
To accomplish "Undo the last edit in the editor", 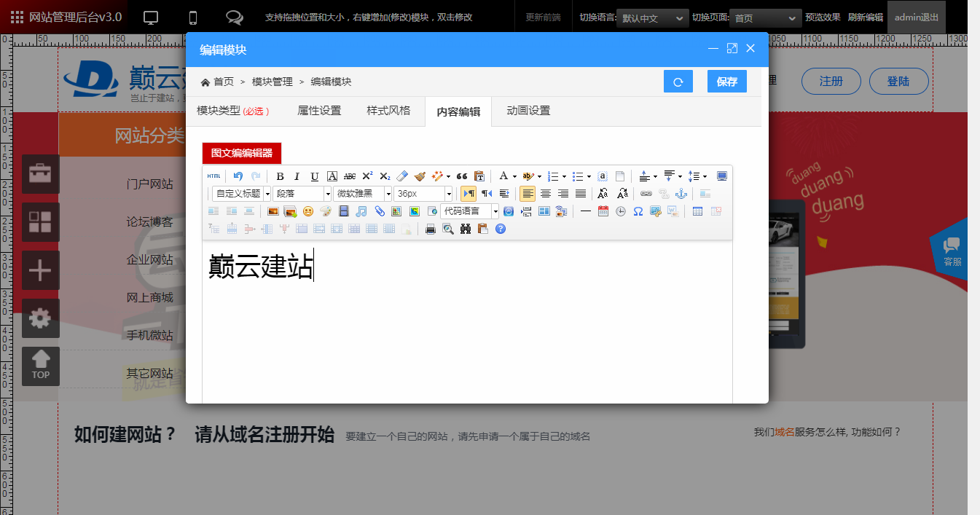I will (239, 176).
